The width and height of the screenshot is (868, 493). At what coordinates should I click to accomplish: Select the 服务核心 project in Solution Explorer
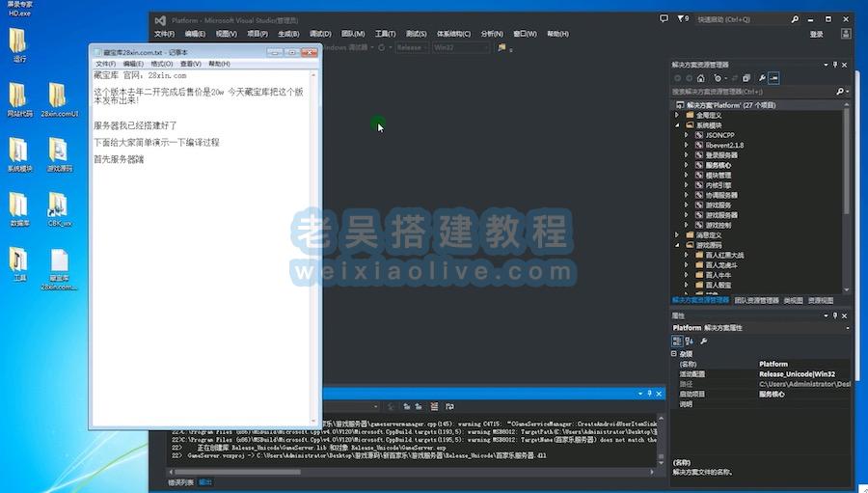coord(718,165)
